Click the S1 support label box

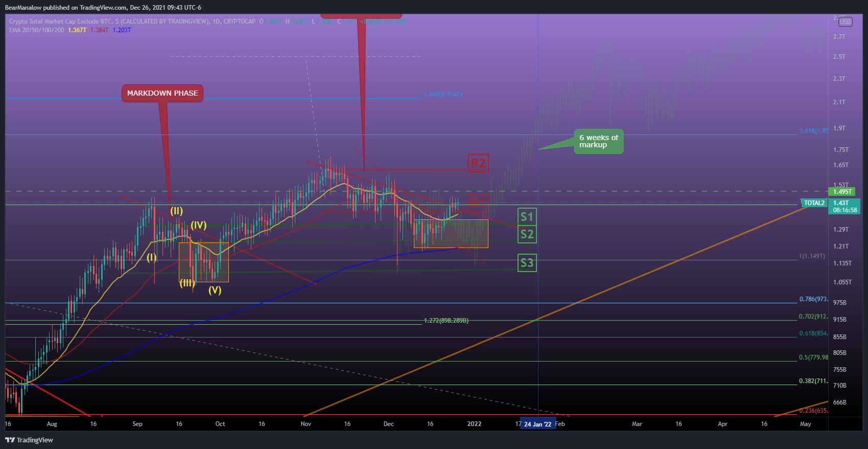tap(527, 217)
